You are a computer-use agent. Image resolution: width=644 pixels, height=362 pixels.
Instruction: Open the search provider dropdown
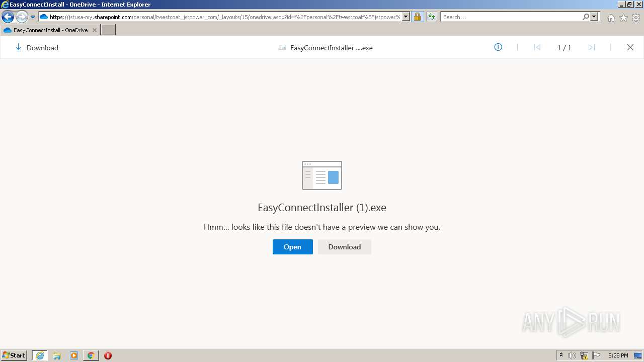pyautogui.click(x=594, y=17)
